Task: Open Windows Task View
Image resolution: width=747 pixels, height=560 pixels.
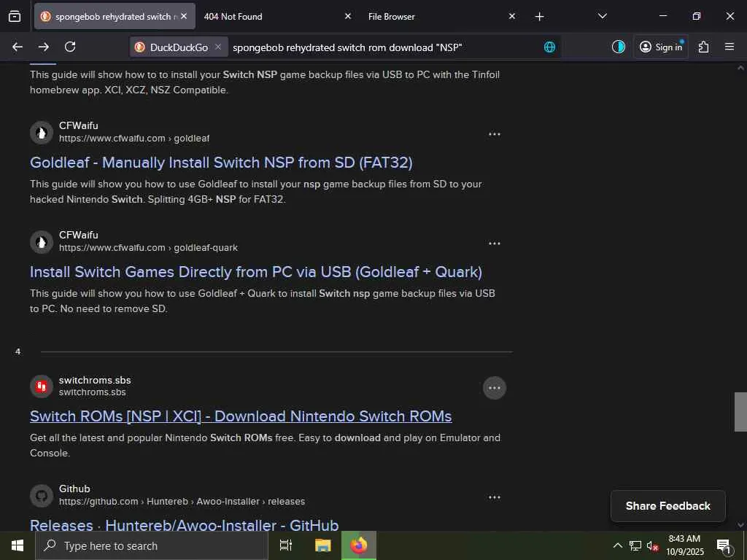Action: click(x=286, y=545)
